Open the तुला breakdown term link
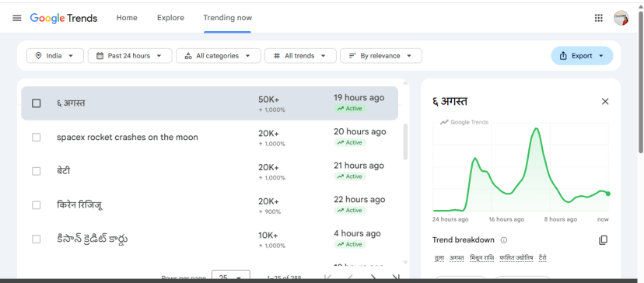Screen dimensions: 644x283 point(439,258)
